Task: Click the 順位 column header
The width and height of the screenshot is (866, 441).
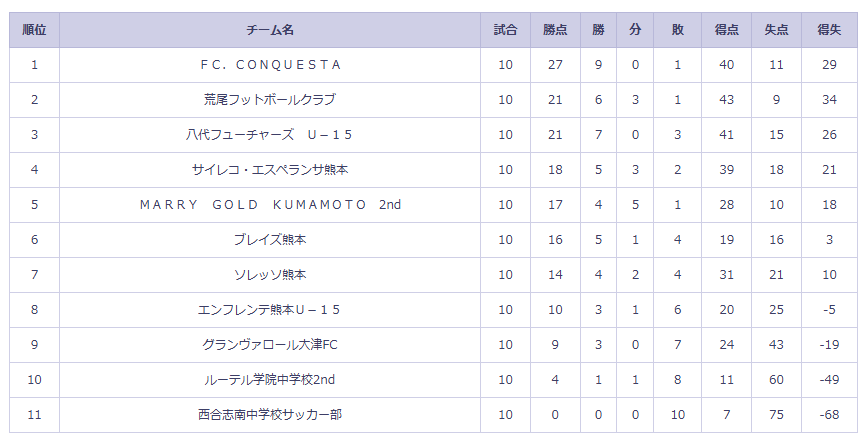Action: click(x=34, y=30)
